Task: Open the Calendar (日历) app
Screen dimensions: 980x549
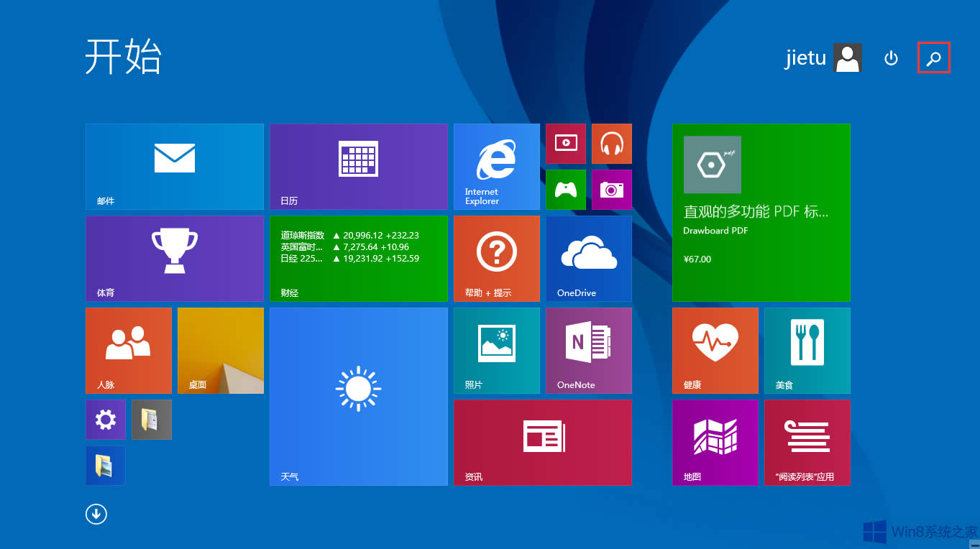Action: [x=358, y=166]
